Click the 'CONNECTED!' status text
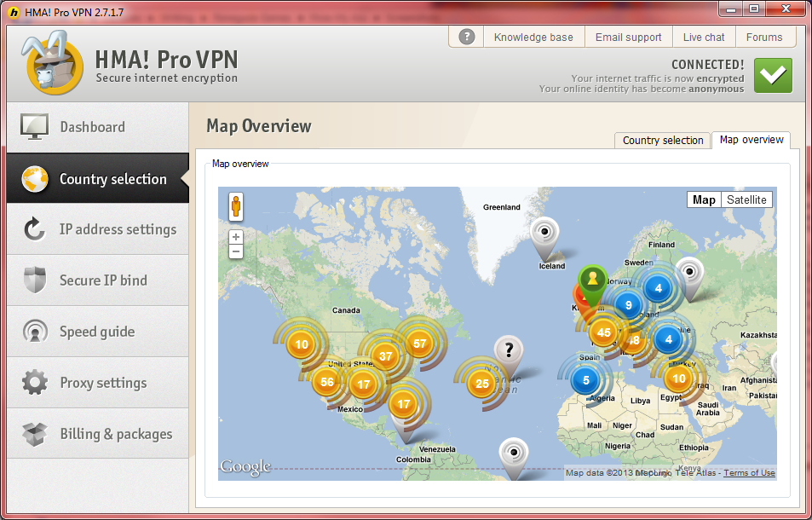Screen dimensions: 812x520 coord(707,65)
